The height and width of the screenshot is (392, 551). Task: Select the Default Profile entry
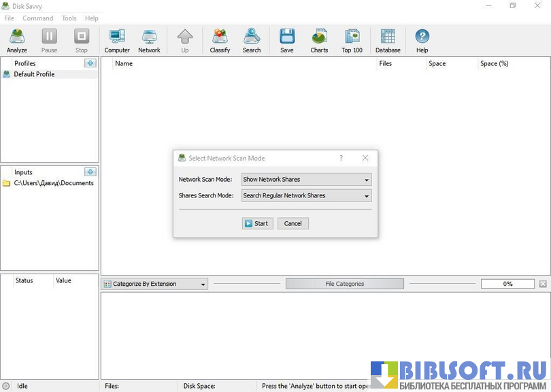pos(34,74)
